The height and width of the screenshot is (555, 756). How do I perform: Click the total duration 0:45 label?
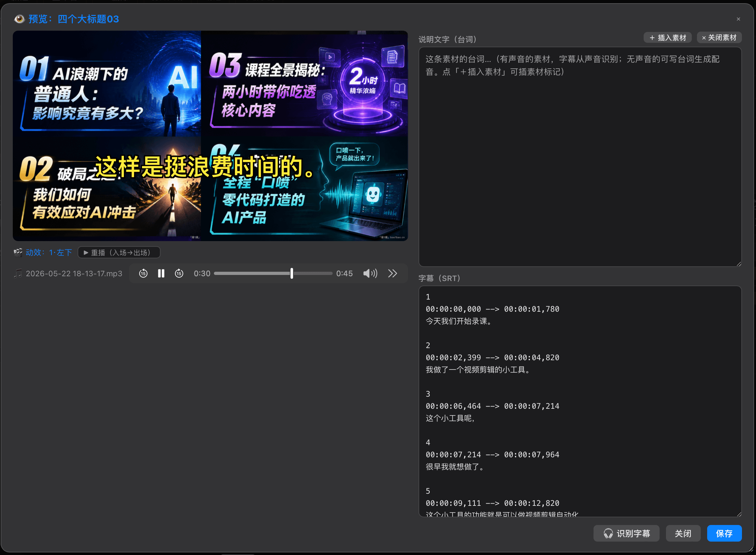point(344,273)
